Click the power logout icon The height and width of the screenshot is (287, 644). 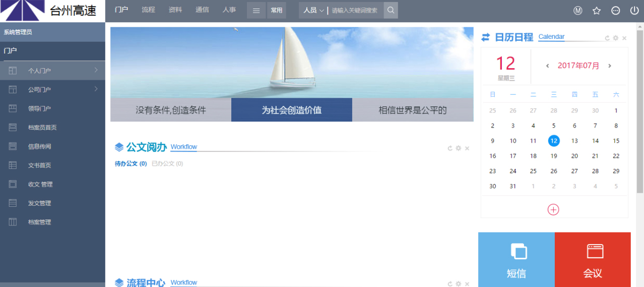(x=634, y=11)
